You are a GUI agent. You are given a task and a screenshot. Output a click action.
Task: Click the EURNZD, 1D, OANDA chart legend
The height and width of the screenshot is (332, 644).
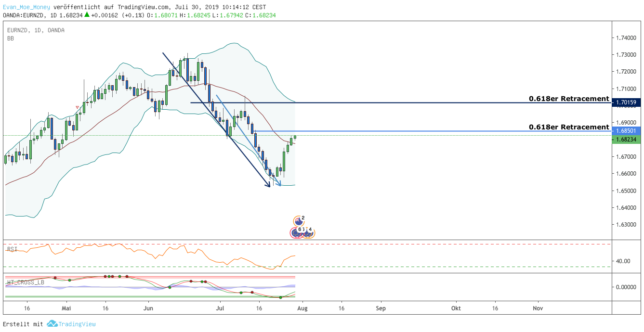[36, 30]
